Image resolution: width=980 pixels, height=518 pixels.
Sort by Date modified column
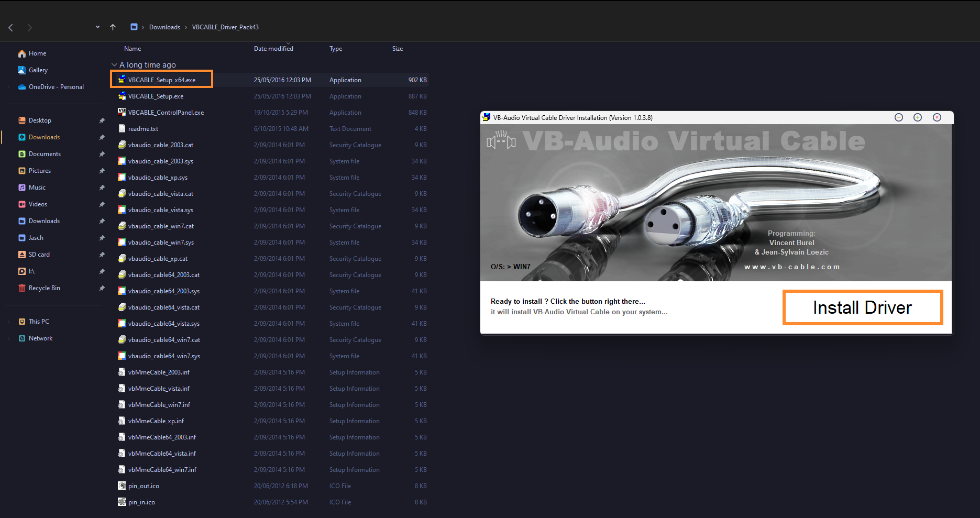point(273,49)
